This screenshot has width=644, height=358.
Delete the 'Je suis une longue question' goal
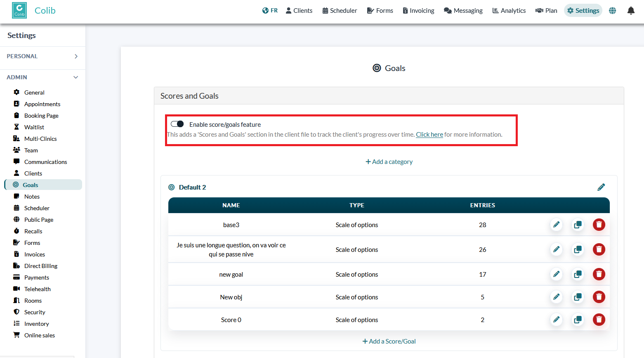[599, 249]
